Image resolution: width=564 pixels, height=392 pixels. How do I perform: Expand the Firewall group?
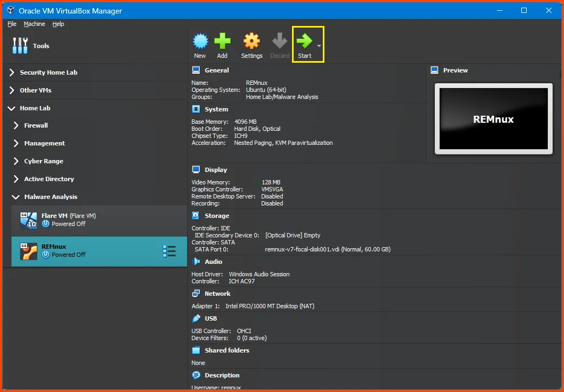16,125
